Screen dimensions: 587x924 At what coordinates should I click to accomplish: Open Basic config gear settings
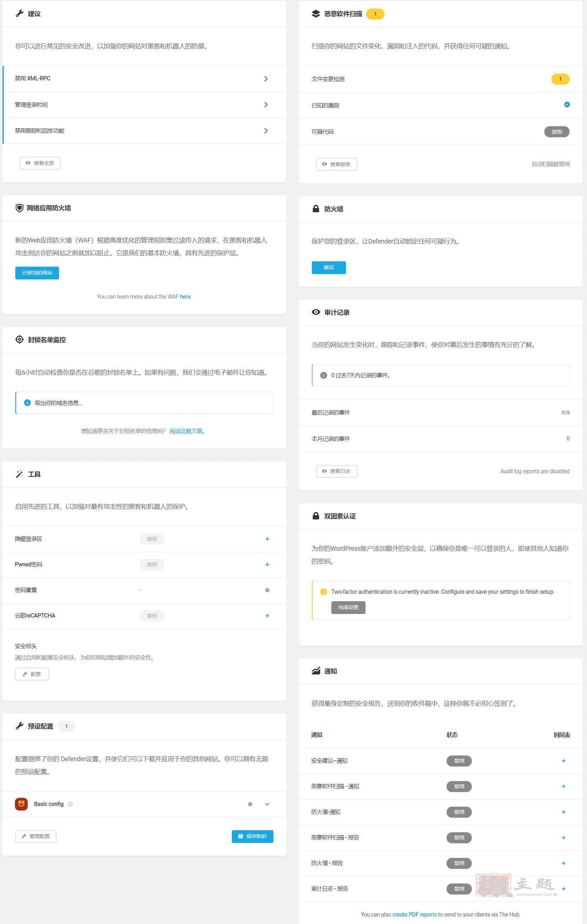250,804
